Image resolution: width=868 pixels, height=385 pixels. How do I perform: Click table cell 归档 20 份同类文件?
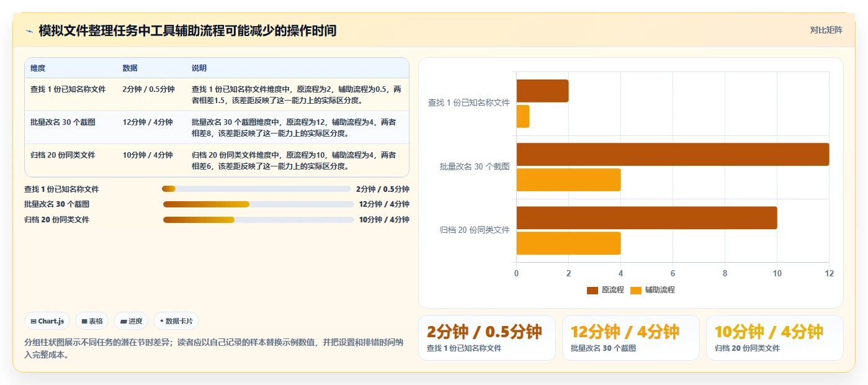click(x=63, y=155)
